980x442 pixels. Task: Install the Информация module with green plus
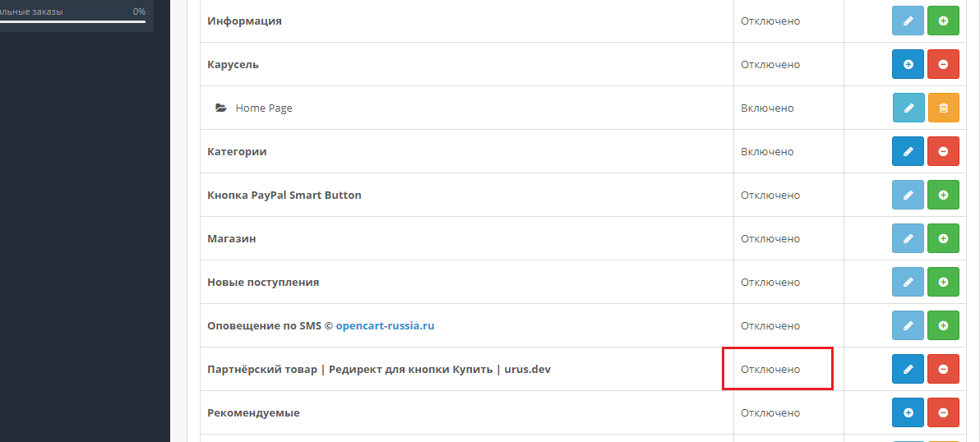(x=943, y=21)
